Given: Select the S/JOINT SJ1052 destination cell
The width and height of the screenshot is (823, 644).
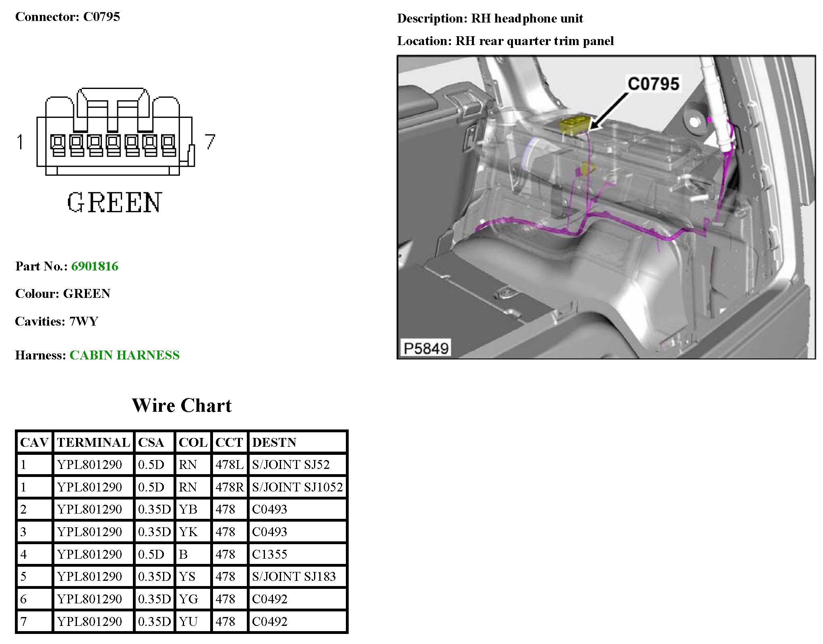Looking at the screenshot, I should pos(297,487).
